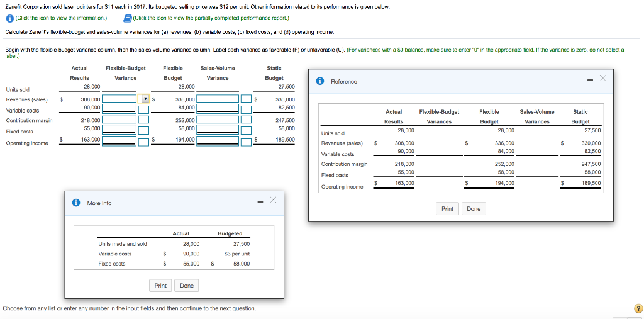644x319 pixels.
Task: Click 'Flexible-Budget Variances' header in Reference dialog
Action: 439,117
